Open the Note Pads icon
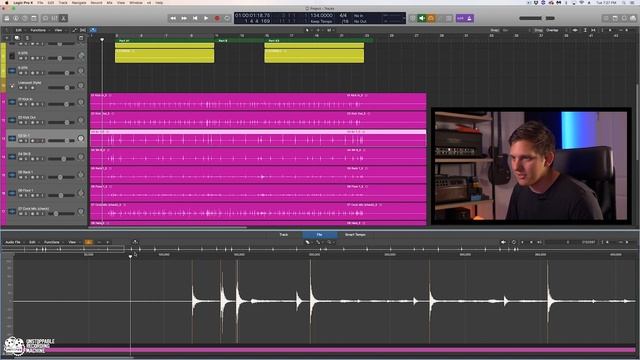 point(615,18)
